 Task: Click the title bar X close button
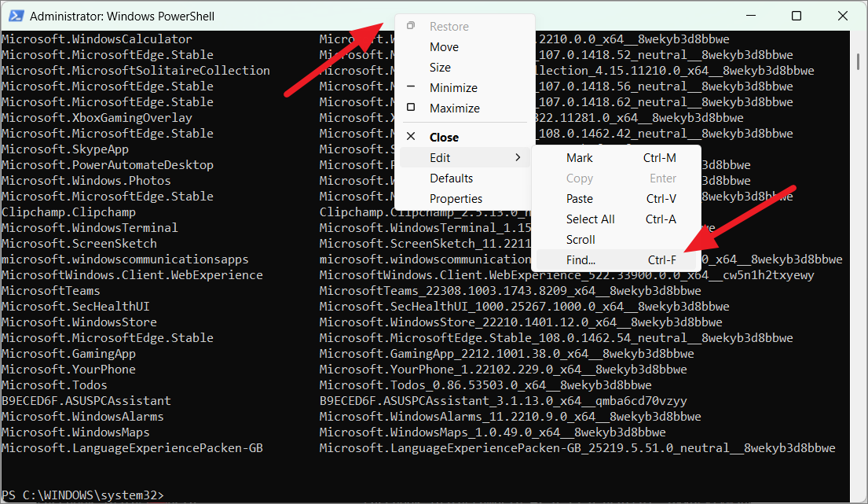point(843,16)
